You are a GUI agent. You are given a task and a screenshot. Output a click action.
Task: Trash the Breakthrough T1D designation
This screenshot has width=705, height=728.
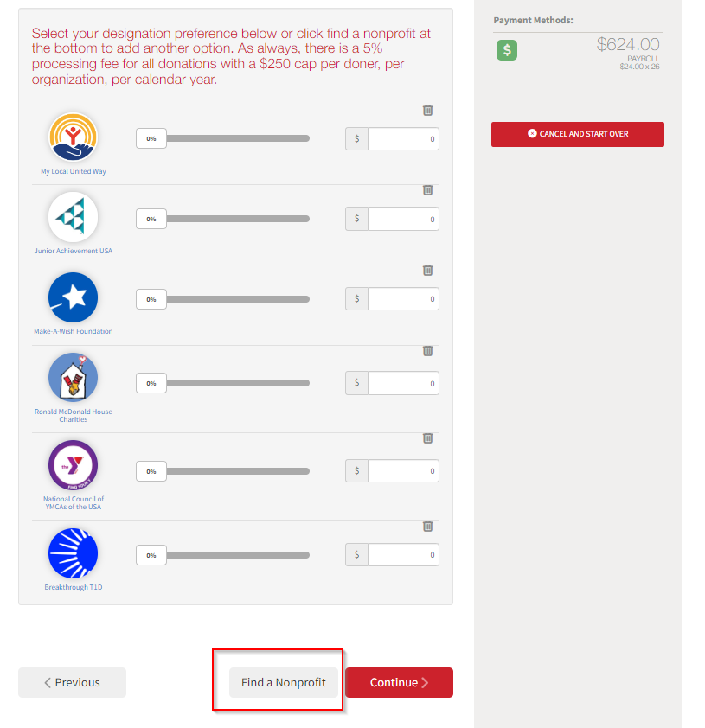[x=427, y=527]
